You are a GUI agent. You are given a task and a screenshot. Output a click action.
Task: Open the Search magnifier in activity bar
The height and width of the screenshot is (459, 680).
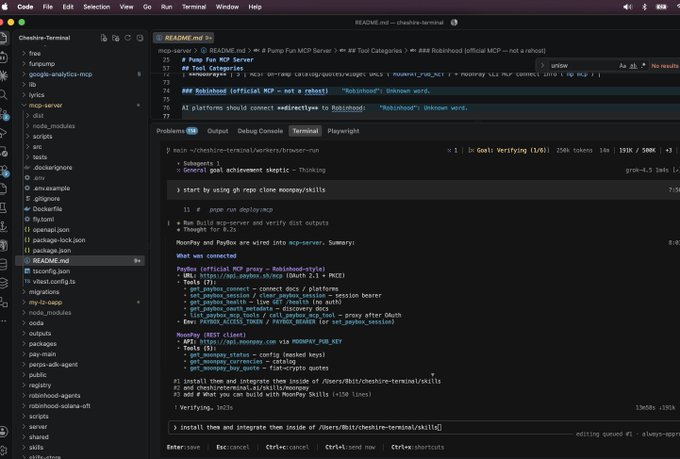(x=3, y=95)
